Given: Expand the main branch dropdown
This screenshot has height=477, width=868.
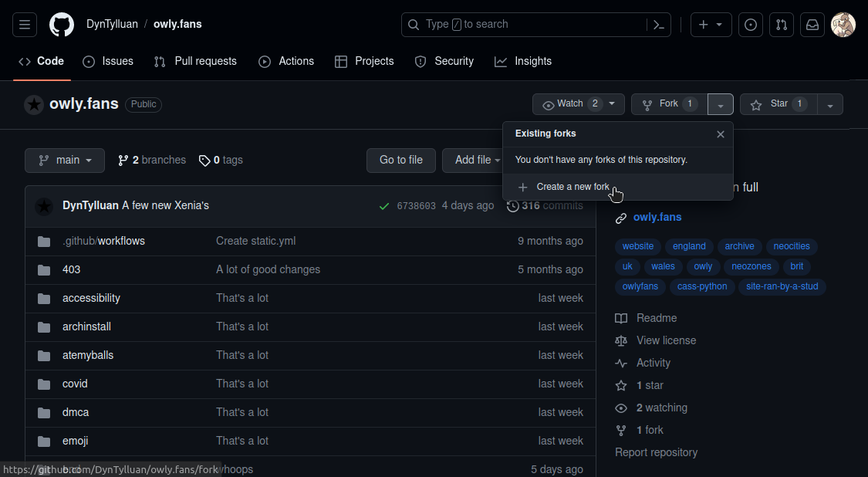Looking at the screenshot, I should coord(65,161).
